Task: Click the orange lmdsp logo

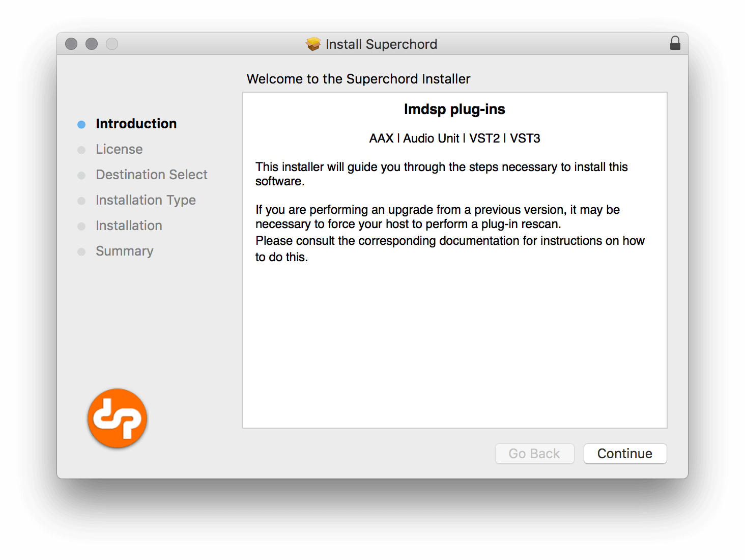Action: (117, 418)
